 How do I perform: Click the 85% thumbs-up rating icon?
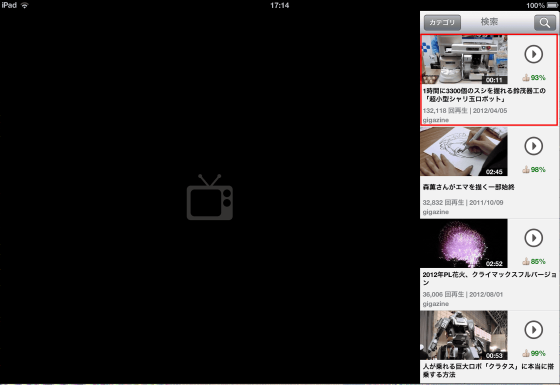tap(526, 261)
